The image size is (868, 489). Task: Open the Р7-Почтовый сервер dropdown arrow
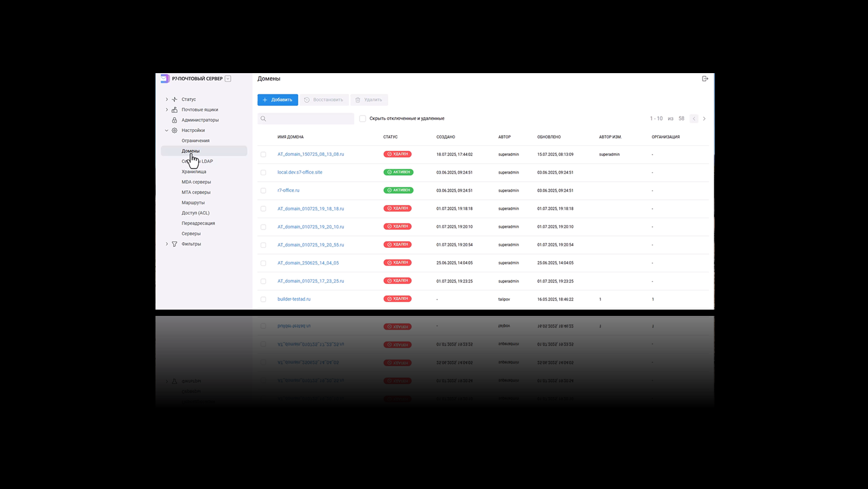pos(228,79)
